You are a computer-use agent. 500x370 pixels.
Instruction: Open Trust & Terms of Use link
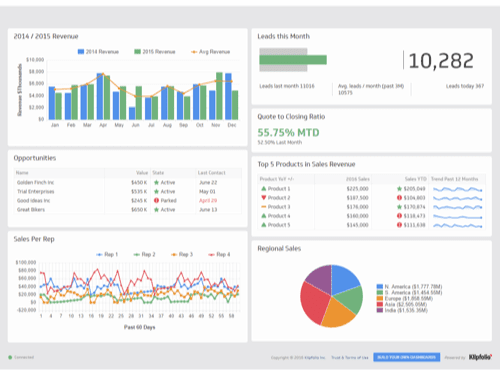[350, 357]
